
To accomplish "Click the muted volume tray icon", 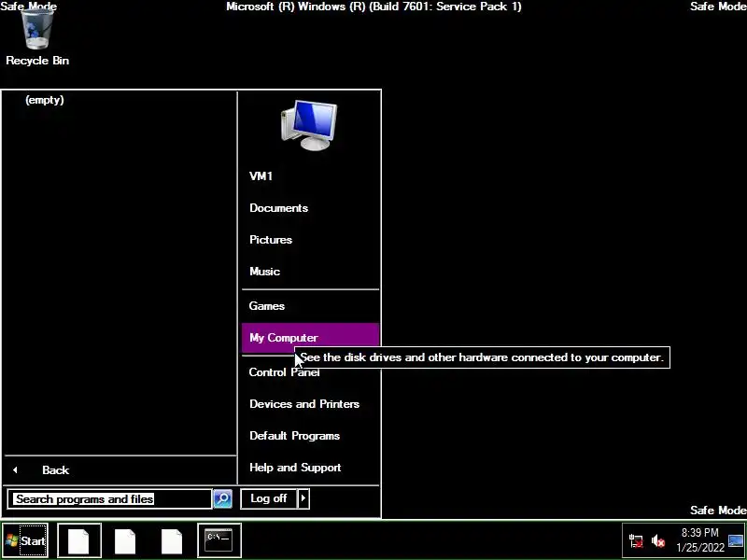I will pyautogui.click(x=658, y=540).
